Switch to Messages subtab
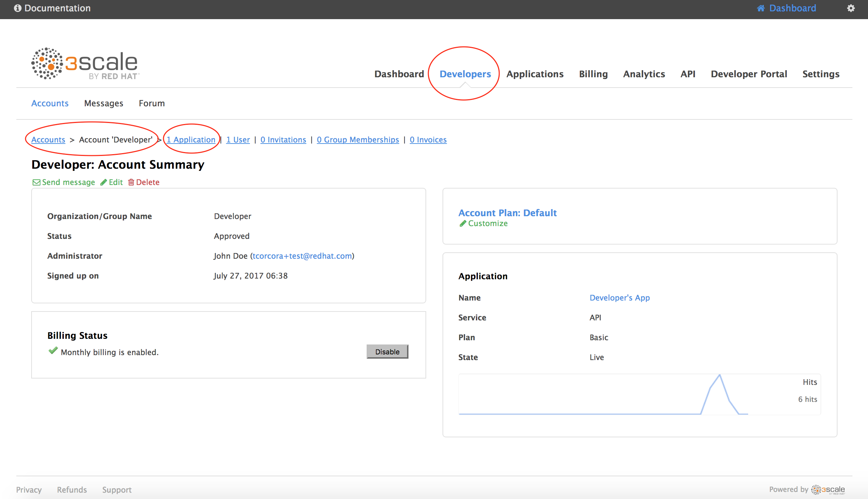868x499 pixels. [104, 103]
